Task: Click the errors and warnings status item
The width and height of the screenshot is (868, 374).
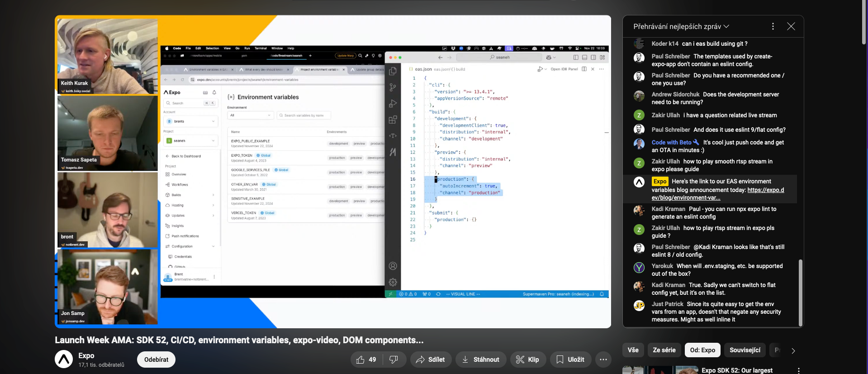Action: [x=408, y=294]
